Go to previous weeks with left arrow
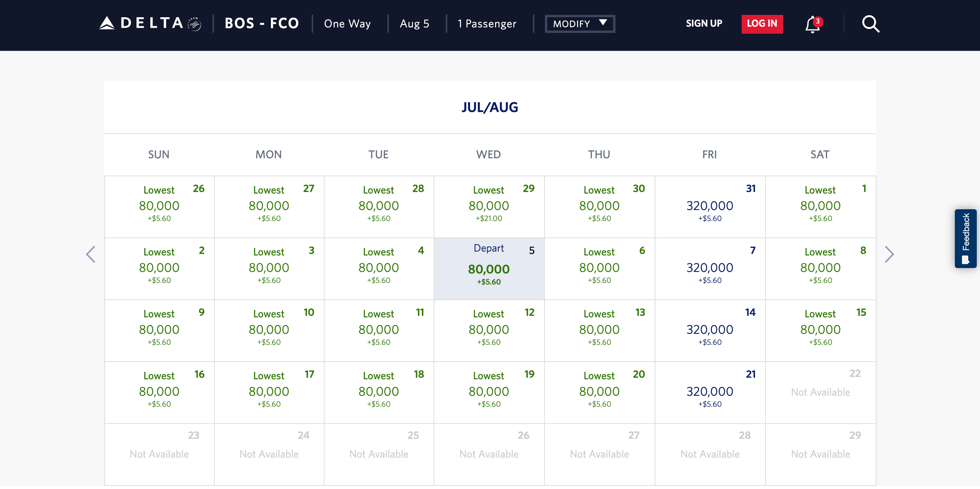980x489 pixels. (91, 254)
